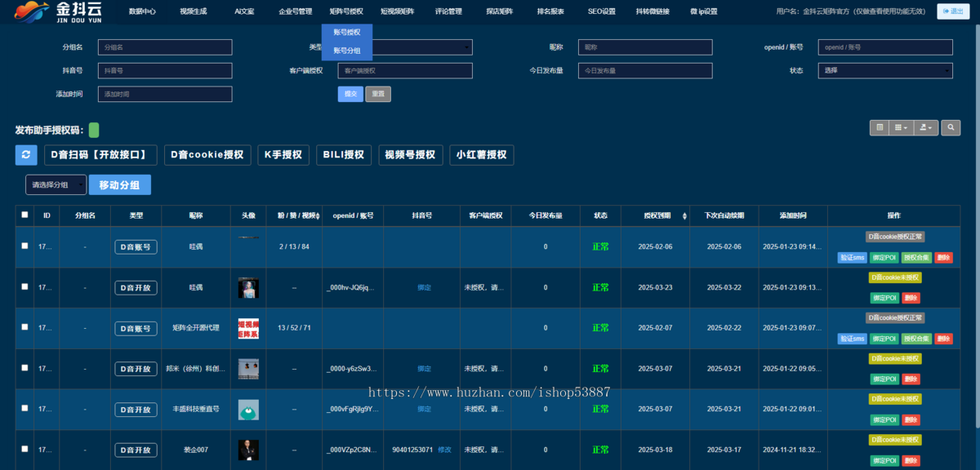Focus the 抖音号 input field
Image resolution: width=980 pixels, height=470 pixels.
165,70
